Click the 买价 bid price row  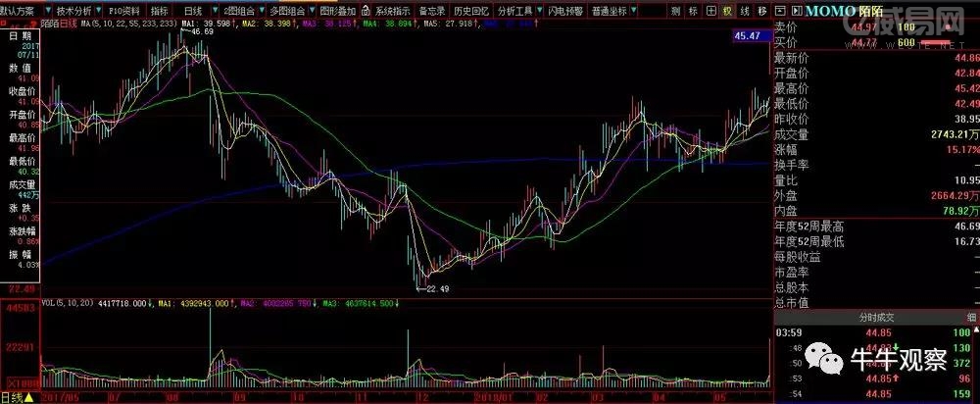tap(877, 43)
